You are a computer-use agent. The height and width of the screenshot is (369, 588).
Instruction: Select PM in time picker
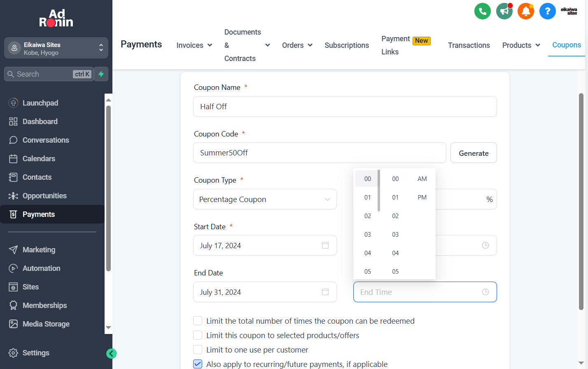click(x=422, y=197)
